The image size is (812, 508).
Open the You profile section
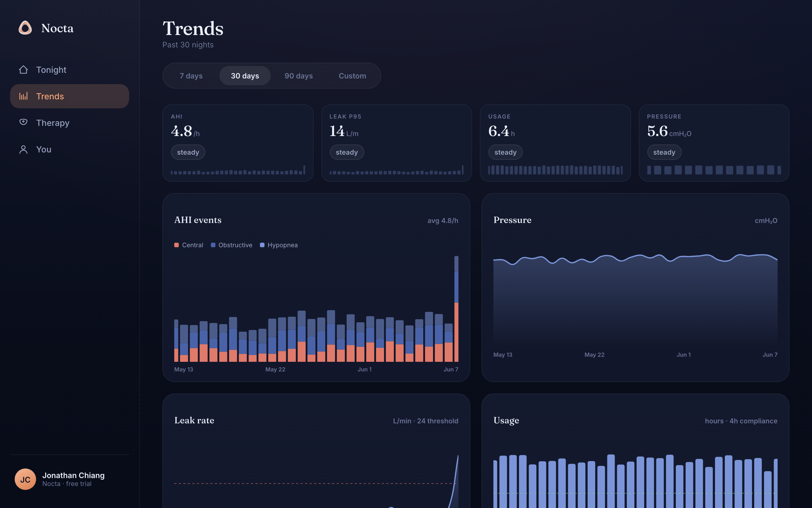tap(69, 150)
